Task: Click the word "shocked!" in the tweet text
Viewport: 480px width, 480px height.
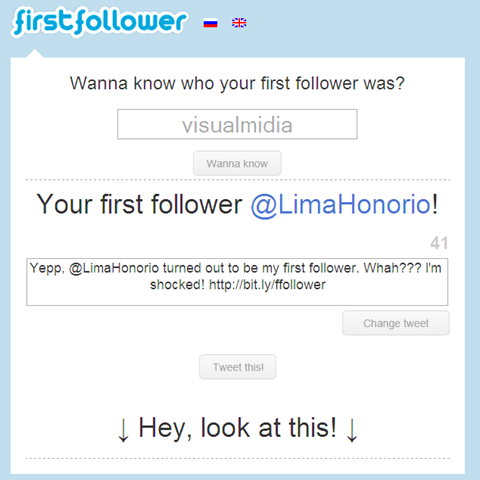Action: click(177, 285)
